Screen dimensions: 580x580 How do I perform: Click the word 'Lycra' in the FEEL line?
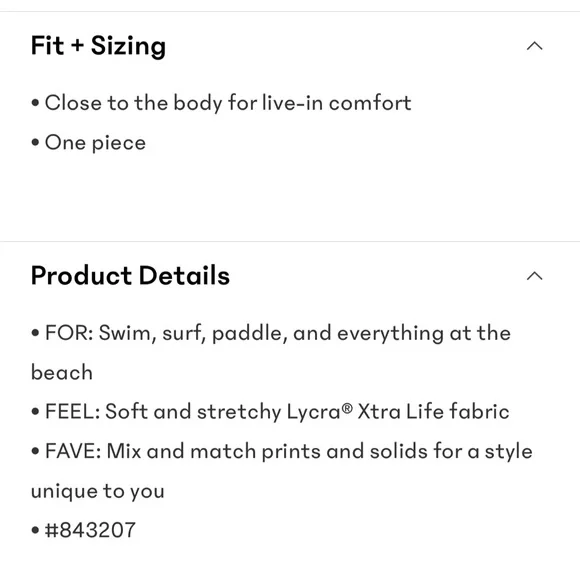314,412
